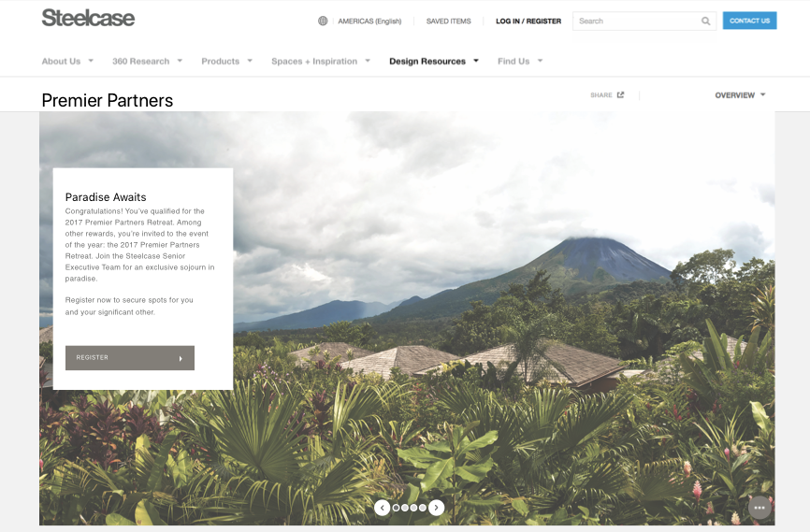Click the share arrow icon
The height and width of the screenshot is (532, 810).
620,95
